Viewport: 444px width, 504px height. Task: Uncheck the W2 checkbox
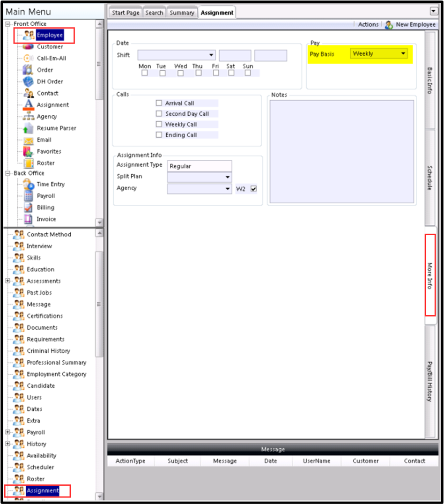[254, 189]
